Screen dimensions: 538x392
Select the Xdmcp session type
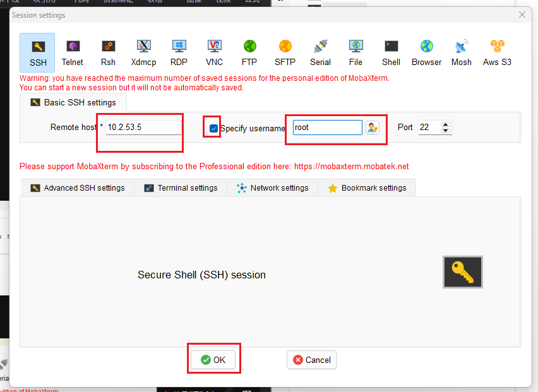[143, 53]
